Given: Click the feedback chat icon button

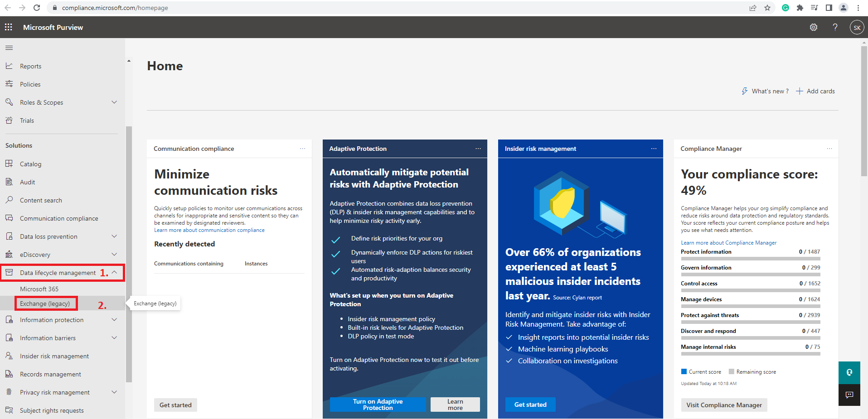Looking at the screenshot, I should click(x=849, y=395).
